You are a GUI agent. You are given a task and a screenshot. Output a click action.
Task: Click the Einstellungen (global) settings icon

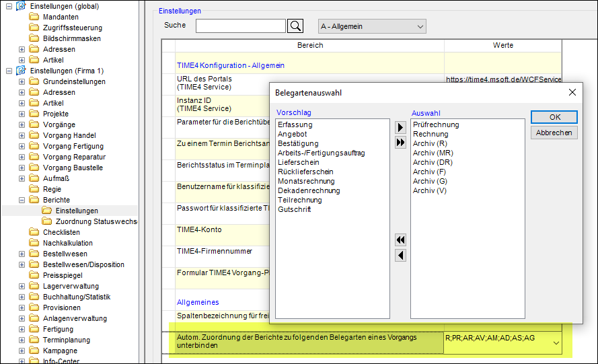20,6
